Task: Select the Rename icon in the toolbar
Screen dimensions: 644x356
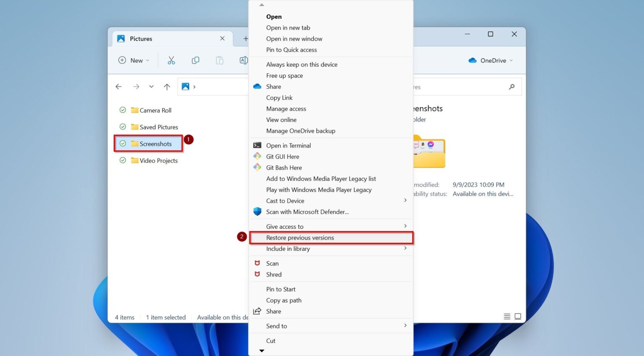Action: [243, 60]
